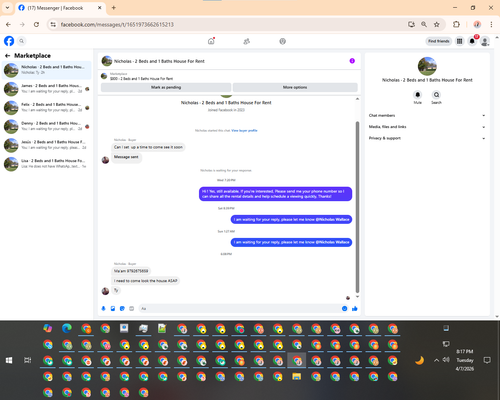Open the tab search dropdown arrow
The image size is (500, 400).
(x=7, y=8)
